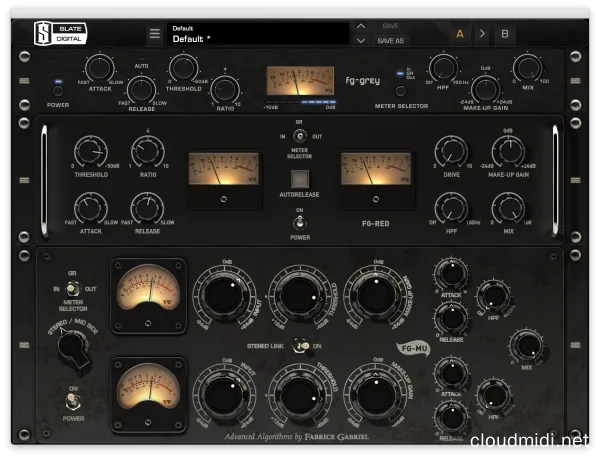Select previous preset with up chevron
The width and height of the screenshot is (600, 458).
coord(360,26)
